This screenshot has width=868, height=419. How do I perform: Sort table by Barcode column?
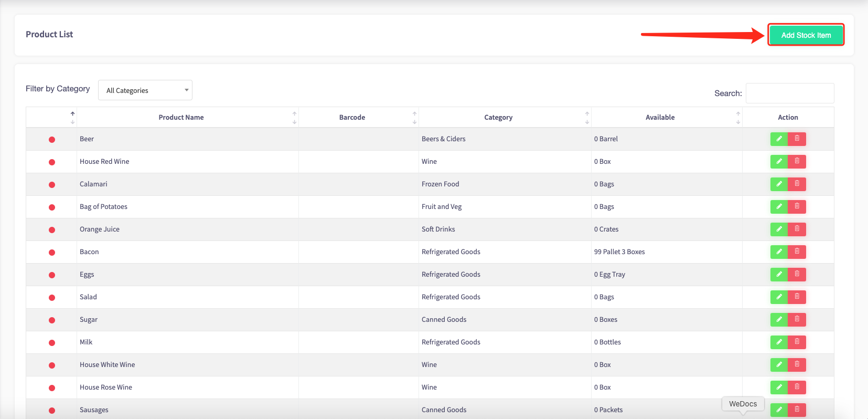tap(359, 117)
